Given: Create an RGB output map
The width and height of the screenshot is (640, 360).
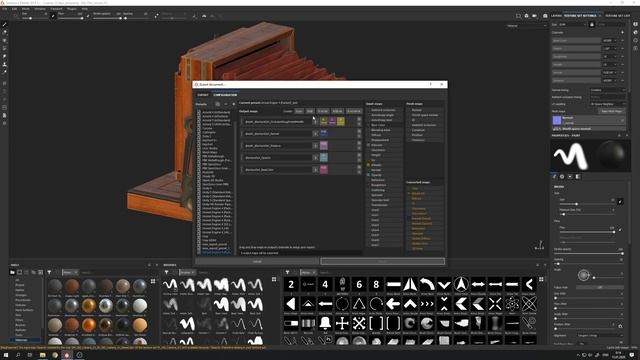Looking at the screenshot, I should [310, 111].
